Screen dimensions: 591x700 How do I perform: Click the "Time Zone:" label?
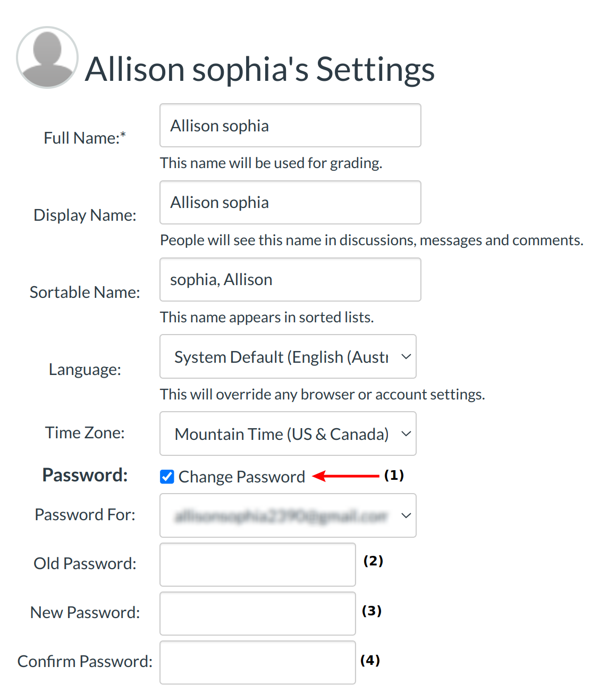[x=85, y=432]
